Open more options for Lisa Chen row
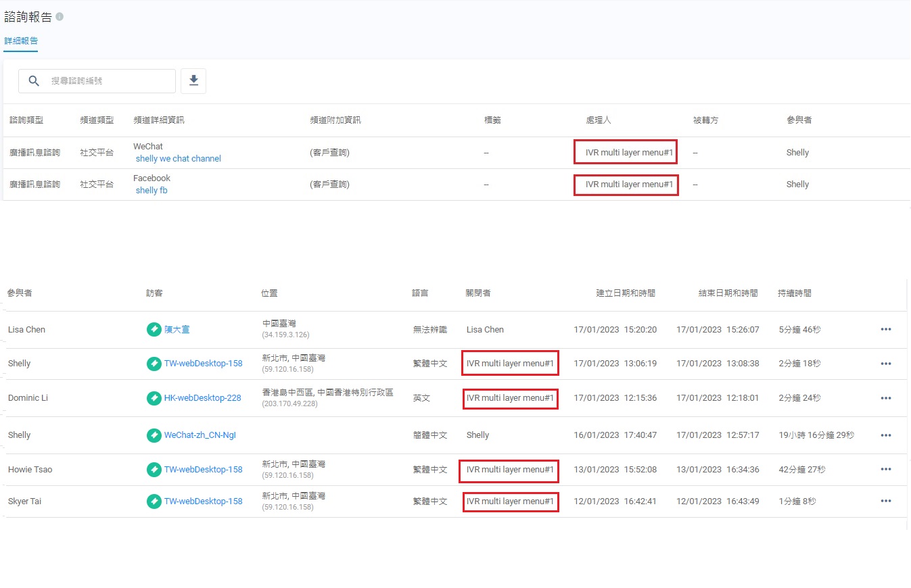The width and height of the screenshot is (911, 588). tap(885, 330)
